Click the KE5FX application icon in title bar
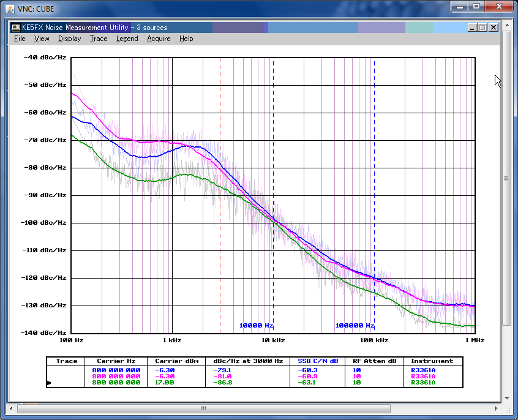Screen dimensions: 518x420 pos(16,28)
